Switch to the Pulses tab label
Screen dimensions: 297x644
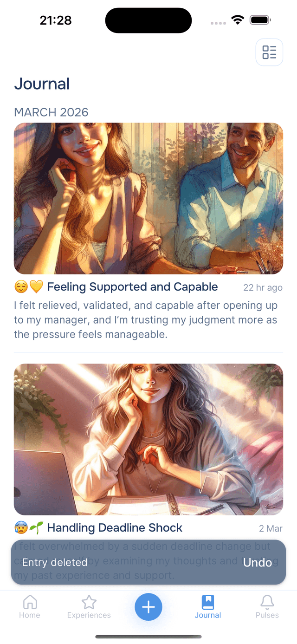[267, 615]
